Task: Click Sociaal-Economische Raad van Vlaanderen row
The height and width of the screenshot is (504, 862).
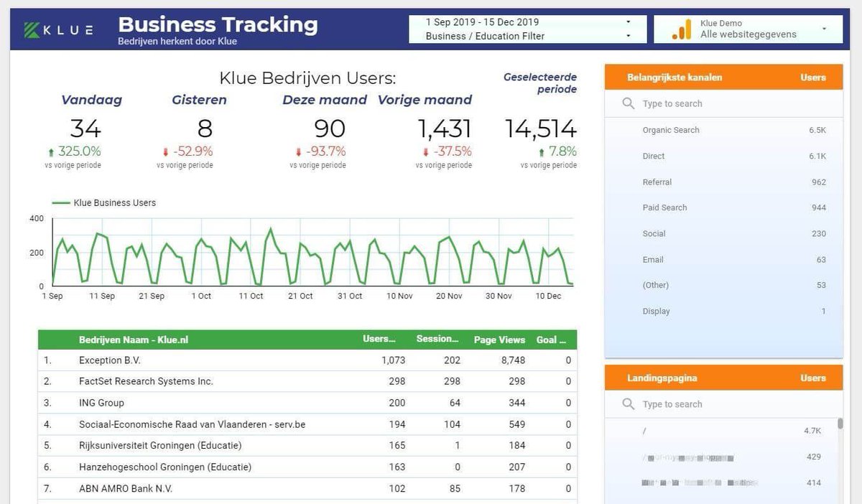Action: 307,424
